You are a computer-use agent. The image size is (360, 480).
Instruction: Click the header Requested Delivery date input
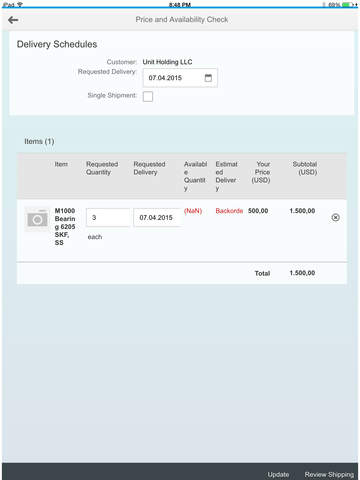click(180, 78)
